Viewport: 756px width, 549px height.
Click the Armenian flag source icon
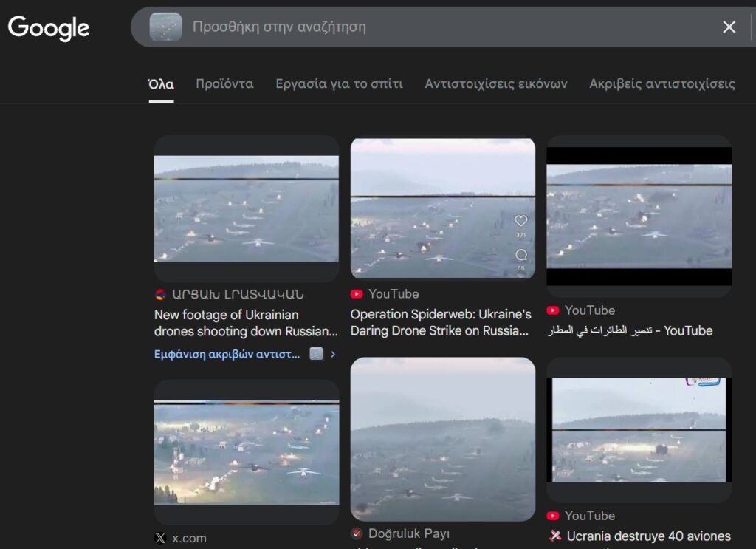[160, 294]
